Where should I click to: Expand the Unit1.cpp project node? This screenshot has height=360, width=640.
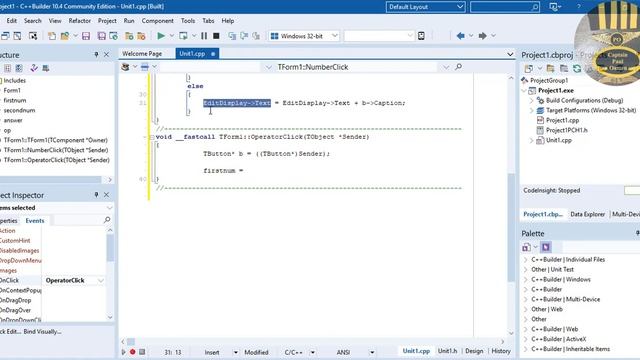pos(531,140)
